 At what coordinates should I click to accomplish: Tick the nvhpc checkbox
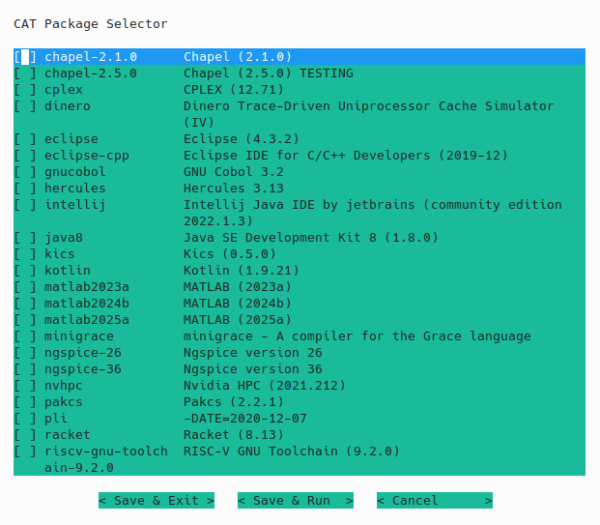coord(25,386)
